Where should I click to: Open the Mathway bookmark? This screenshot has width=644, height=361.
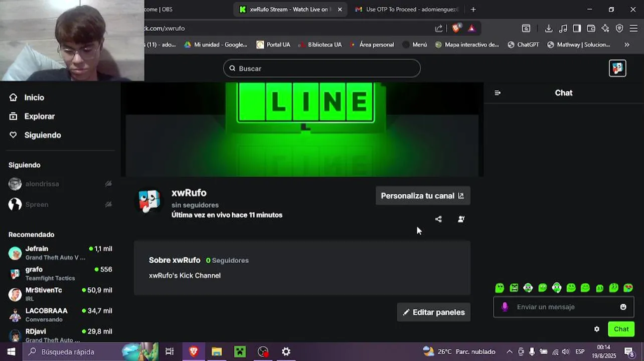point(578,45)
